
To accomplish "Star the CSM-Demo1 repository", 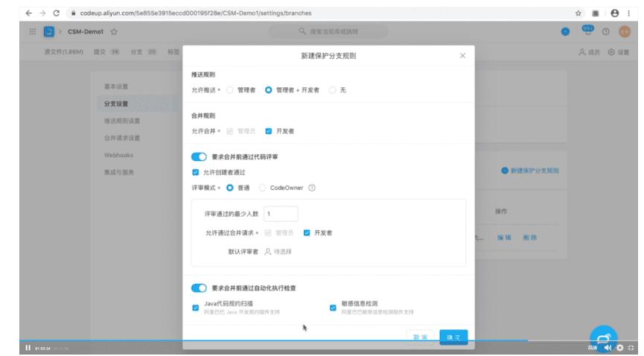I will [114, 32].
